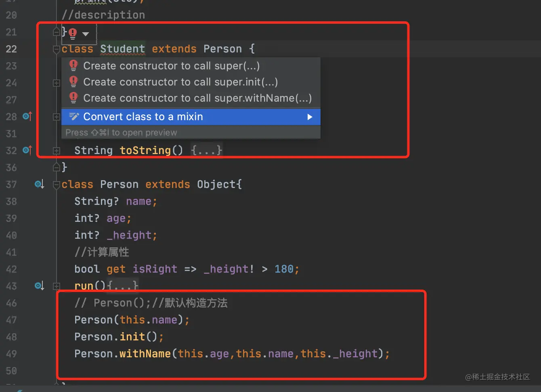This screenshot has width=541, height=392.
Task: Click 'this.name' parameter in Person(this.name)
Action: pyautogui.click(x=149, y=320)
